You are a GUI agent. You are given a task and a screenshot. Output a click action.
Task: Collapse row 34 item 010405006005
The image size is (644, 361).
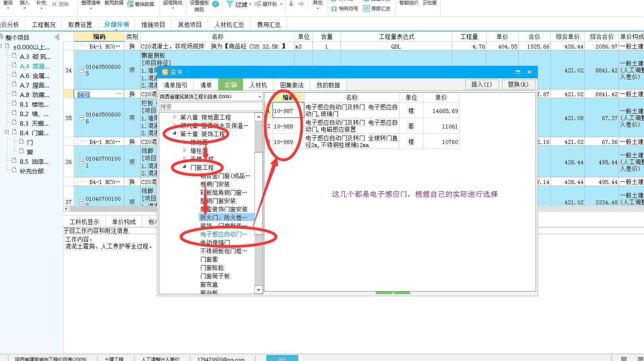tap(81, 70)
